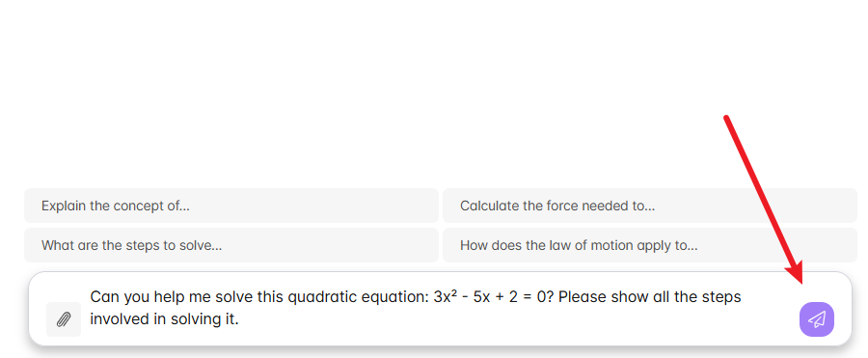Use the 'Explain the concept of...' quick prompt chip
868x358 pixels.
coord(231,206)
